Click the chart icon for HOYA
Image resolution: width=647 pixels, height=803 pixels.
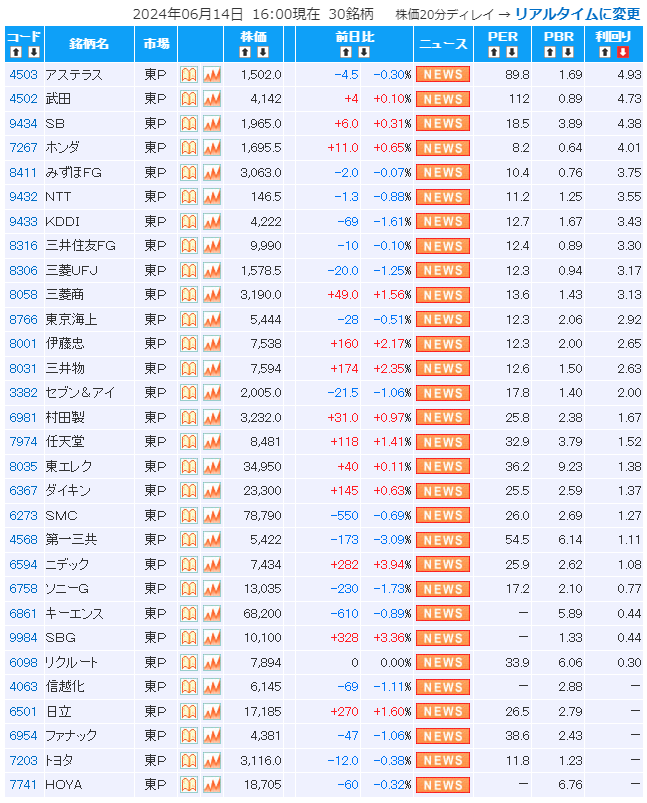pos(211,785)
